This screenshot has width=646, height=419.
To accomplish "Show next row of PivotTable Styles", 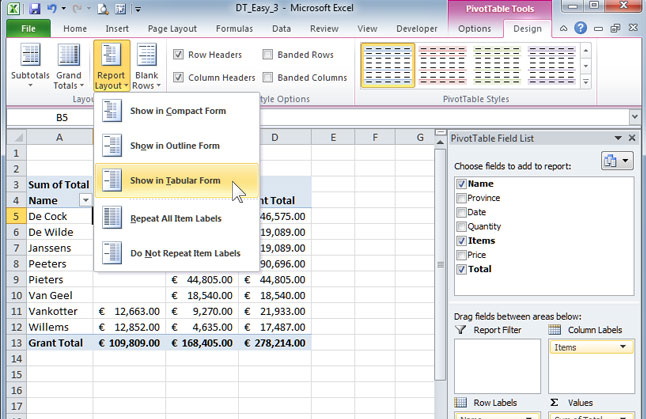I will (586, 66).
